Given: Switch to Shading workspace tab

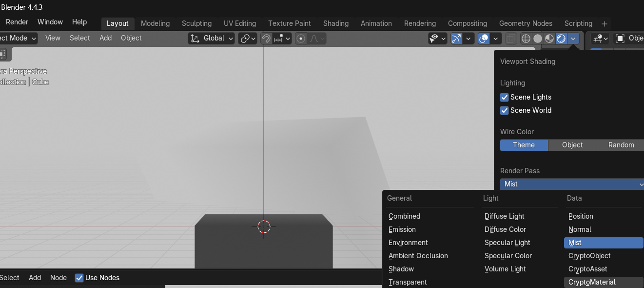Looking at the screenshot, I should (336, 23).
